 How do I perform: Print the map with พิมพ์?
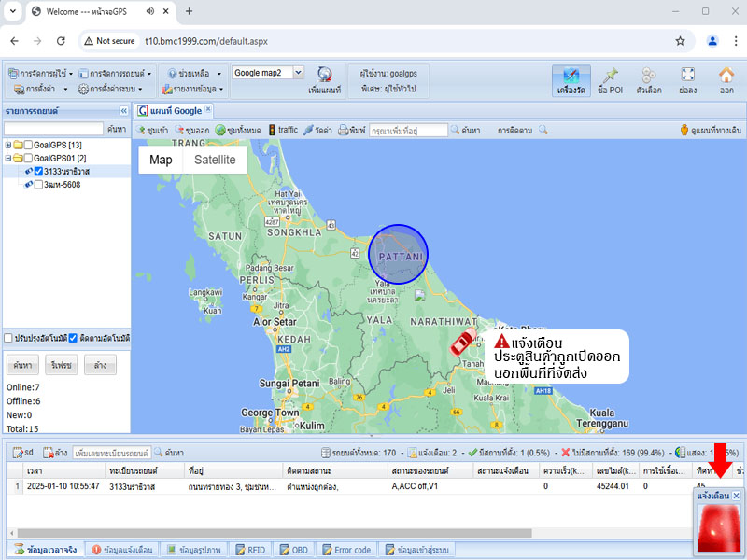[x=352, y=130]
